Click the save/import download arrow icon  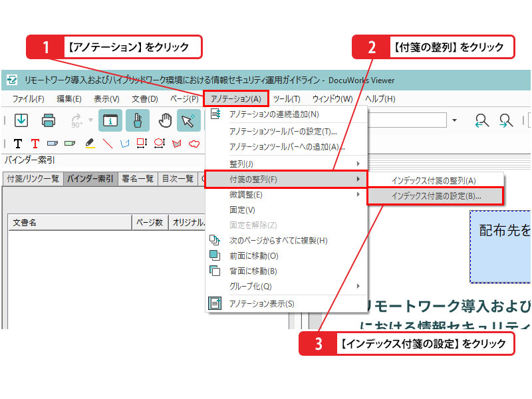coord(21,120)
